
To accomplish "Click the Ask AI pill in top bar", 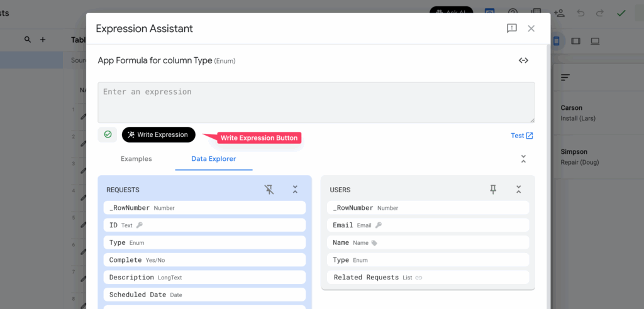I will pos(452,10).
